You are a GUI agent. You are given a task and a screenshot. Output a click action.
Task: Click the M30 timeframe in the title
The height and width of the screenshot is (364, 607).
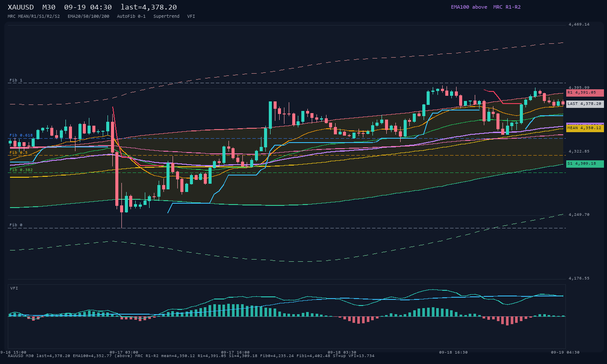point(49,7)
